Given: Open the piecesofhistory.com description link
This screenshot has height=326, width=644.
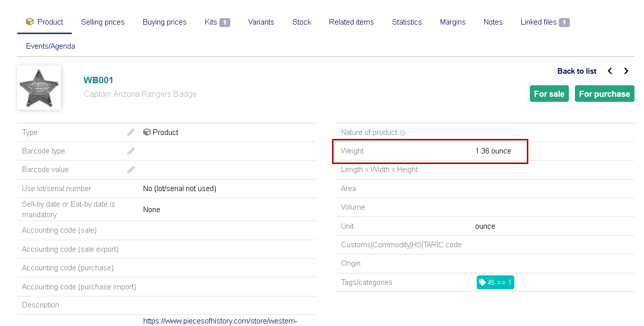Looking at the screenshot, I should pos(220,321).
